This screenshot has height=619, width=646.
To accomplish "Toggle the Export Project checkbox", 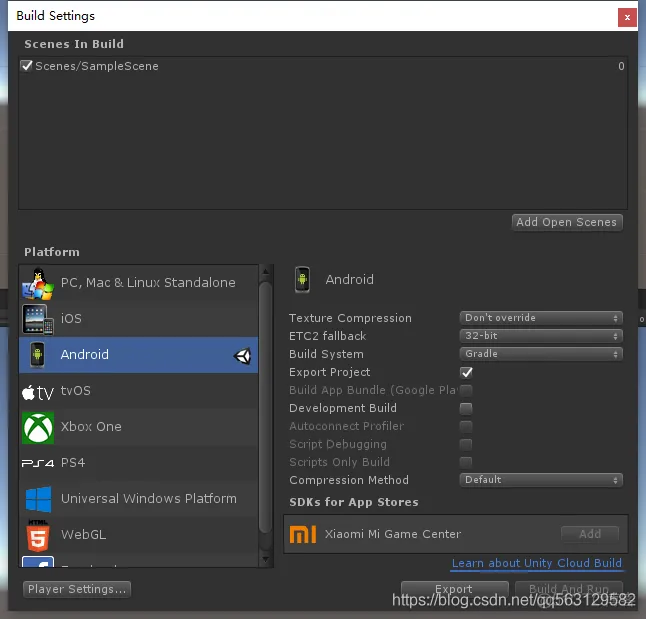I will pos(466,373).
